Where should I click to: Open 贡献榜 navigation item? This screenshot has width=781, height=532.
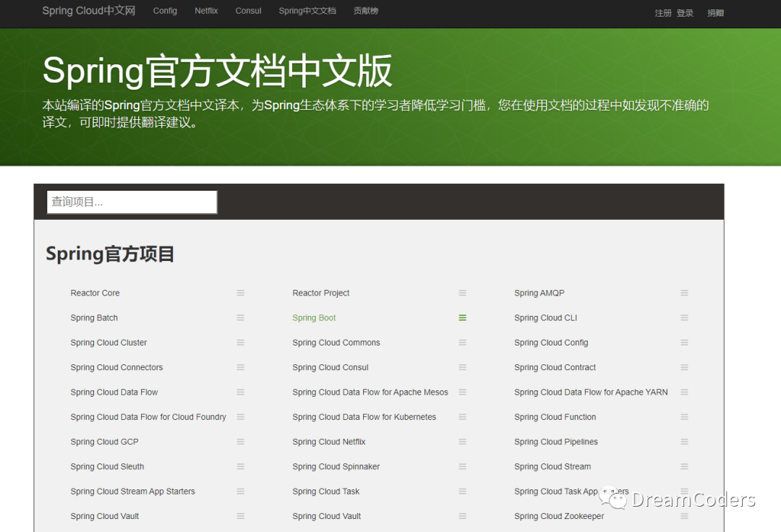(366, 11)
